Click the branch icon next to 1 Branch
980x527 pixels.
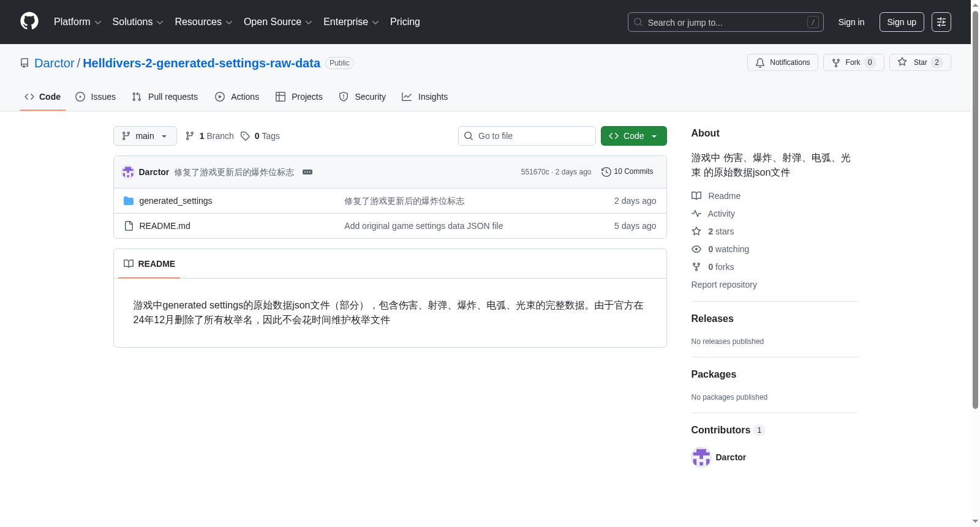[190, 136]
